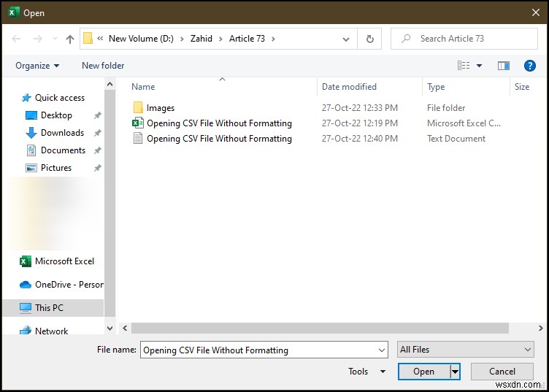The height and width of the screenshot is (392, 549).
Task: Click horizontal scrollbar right arrow
Action: click(x=540, y=328)
